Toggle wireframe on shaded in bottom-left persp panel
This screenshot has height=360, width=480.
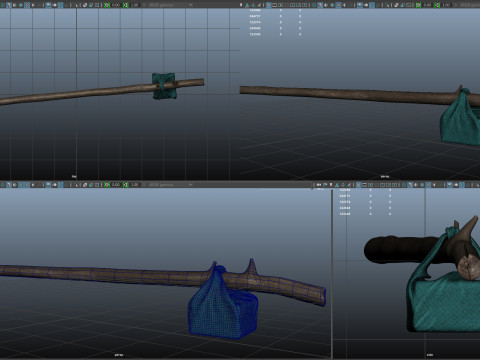21,185
